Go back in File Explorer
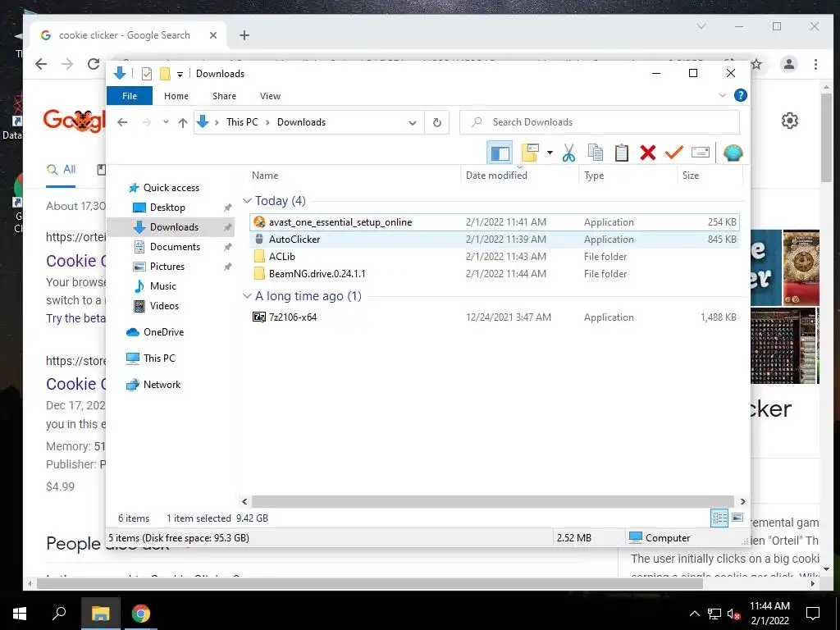Screen dimensions: 840x630 [x=122, y=122]
